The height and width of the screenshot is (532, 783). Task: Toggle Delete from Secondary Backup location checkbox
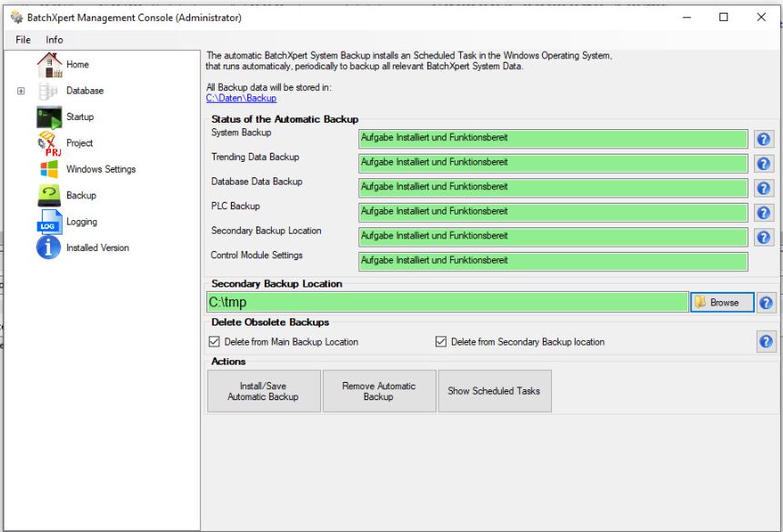point(441,342)
